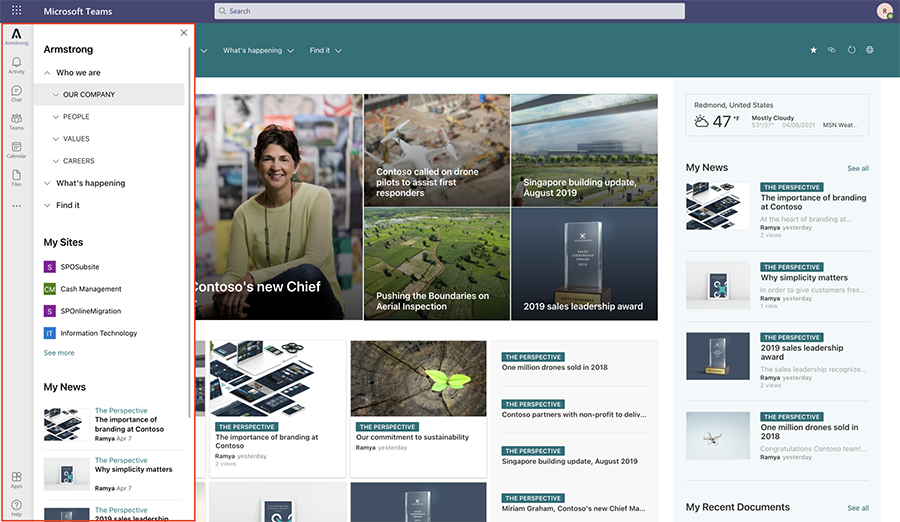
Task: Open the Armstrong app in the rail
Action: (17, 37)
